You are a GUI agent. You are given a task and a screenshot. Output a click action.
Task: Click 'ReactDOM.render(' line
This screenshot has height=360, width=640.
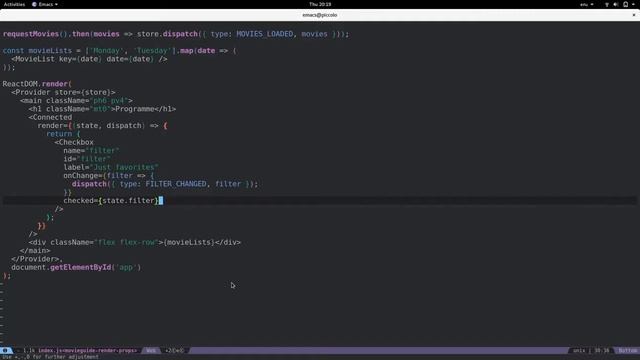tap(37, 84)
